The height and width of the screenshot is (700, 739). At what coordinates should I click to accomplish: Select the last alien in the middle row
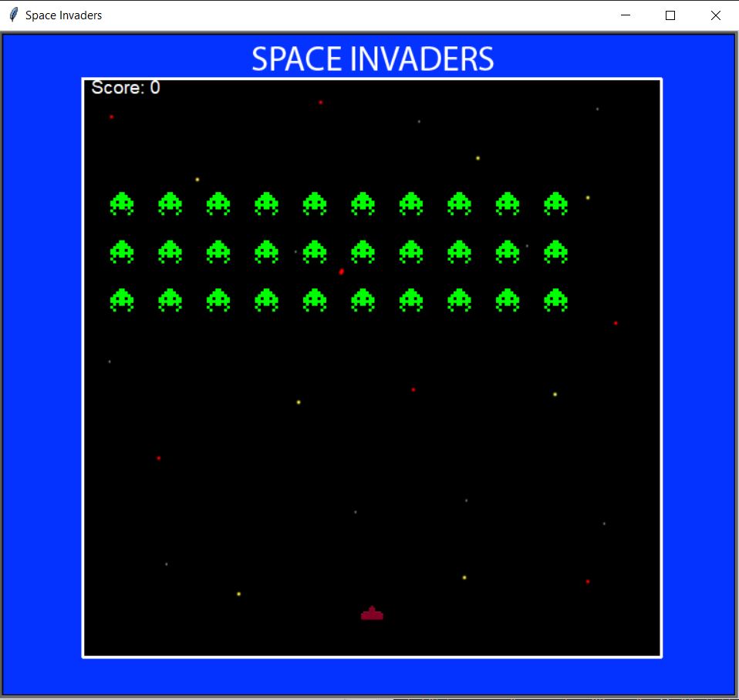[x=555, y=252]
